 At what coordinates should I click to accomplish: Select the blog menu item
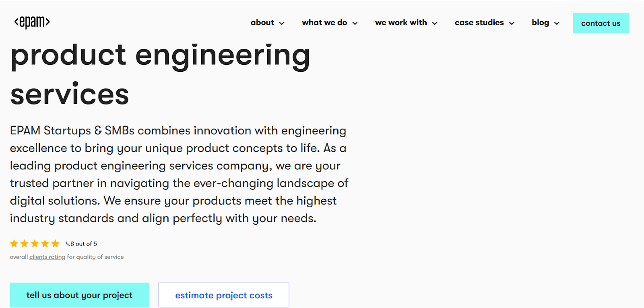click(540, 23)
